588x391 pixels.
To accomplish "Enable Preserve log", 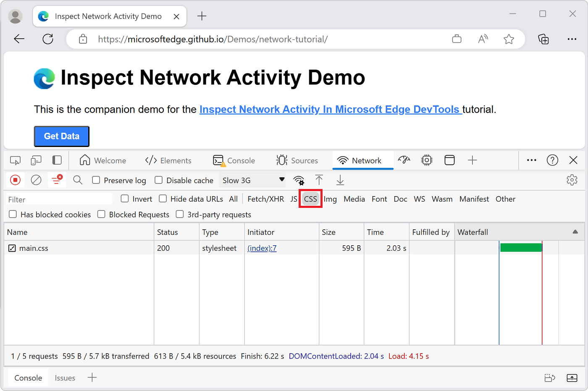I will (96, 180).
